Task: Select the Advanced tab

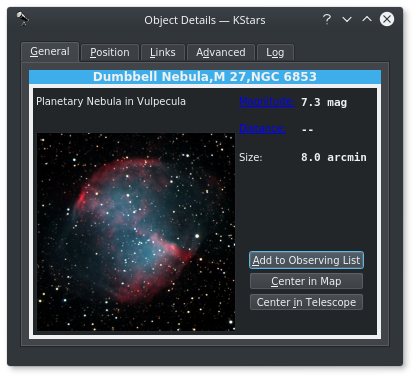Action: pyautogui.click(x=221, y=52)
